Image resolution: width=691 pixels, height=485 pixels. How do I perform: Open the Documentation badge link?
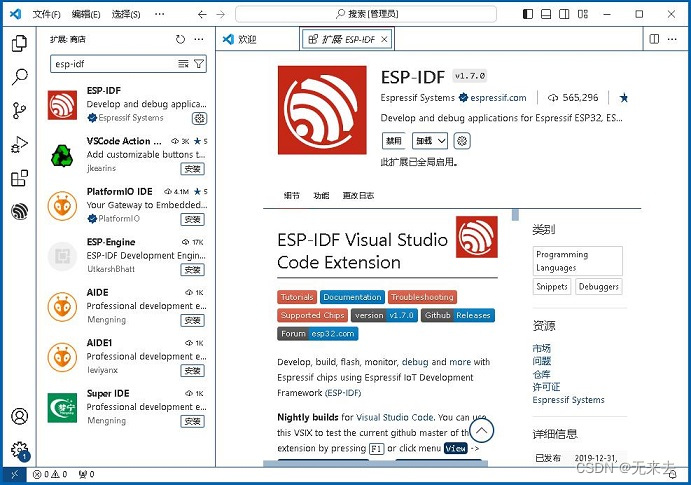click(353, 297)
